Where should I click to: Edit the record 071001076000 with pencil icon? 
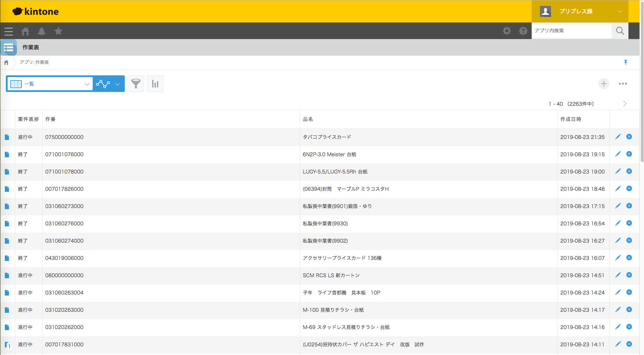pyautogui.click(x=618, y=154)
